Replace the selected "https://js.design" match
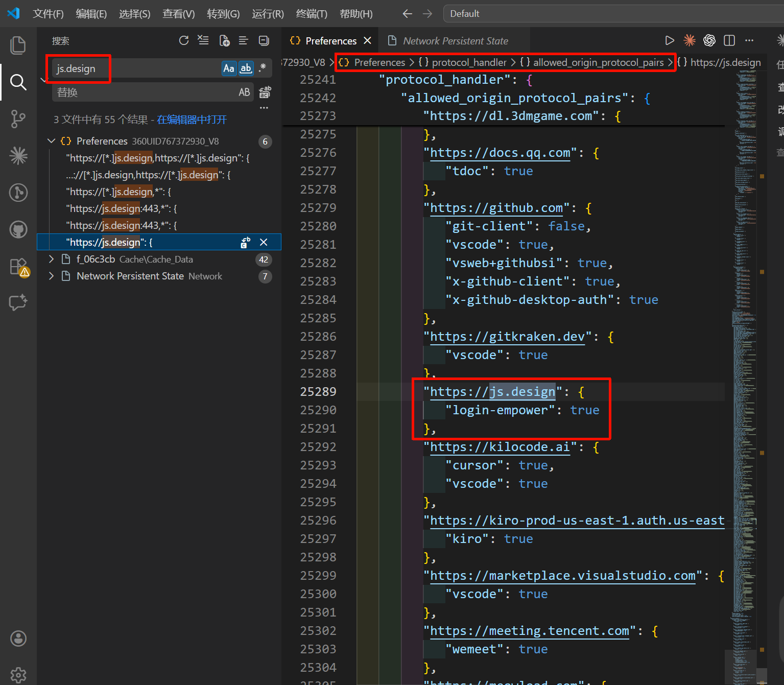 click(246, 242)
